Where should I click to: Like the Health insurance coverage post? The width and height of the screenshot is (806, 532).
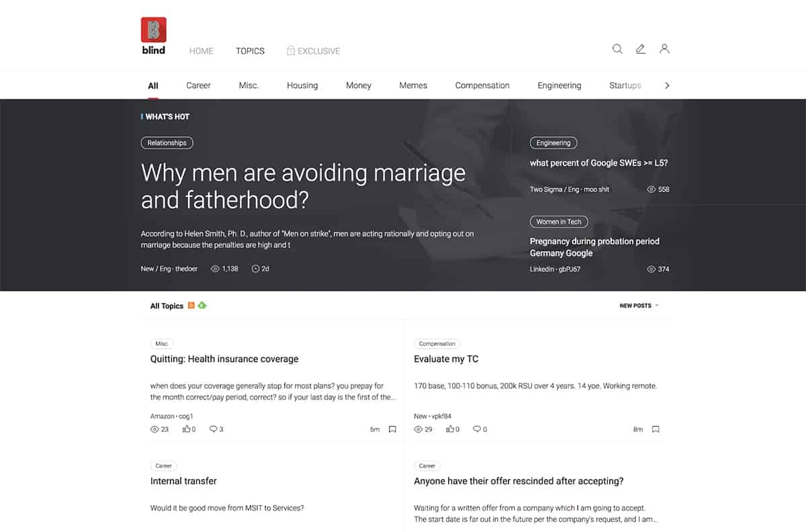coord(187,429)
